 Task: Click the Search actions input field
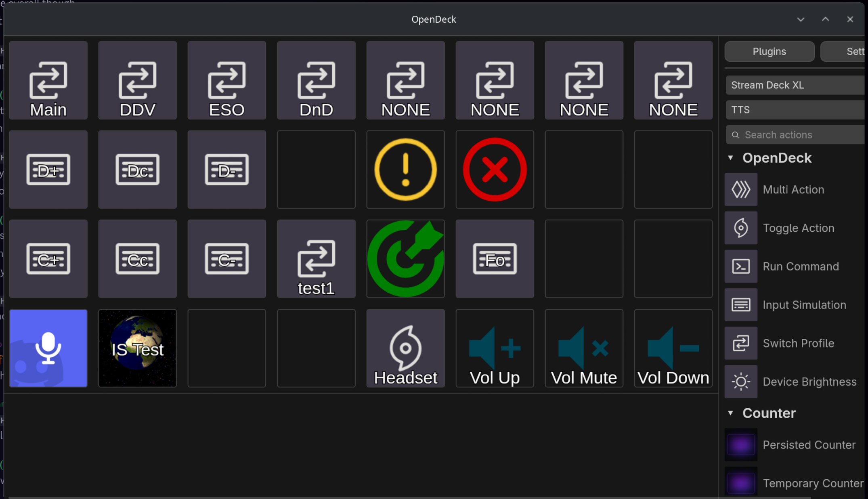click(x=801, y=135)
